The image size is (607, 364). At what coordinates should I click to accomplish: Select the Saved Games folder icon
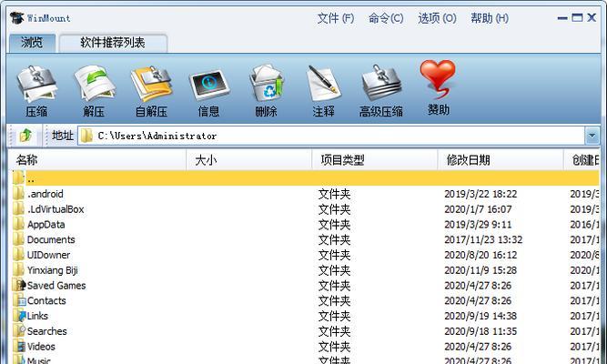18,286
